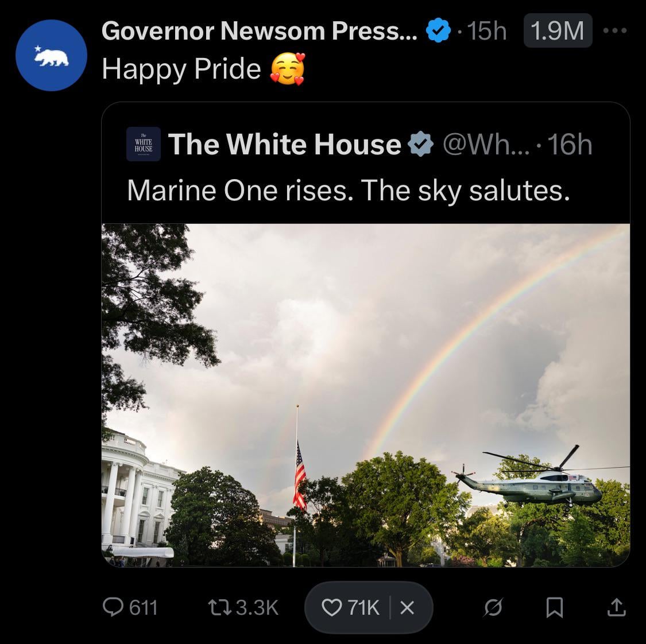
Task: Click the gray verified badge on White House
Action: coord(420,144)
